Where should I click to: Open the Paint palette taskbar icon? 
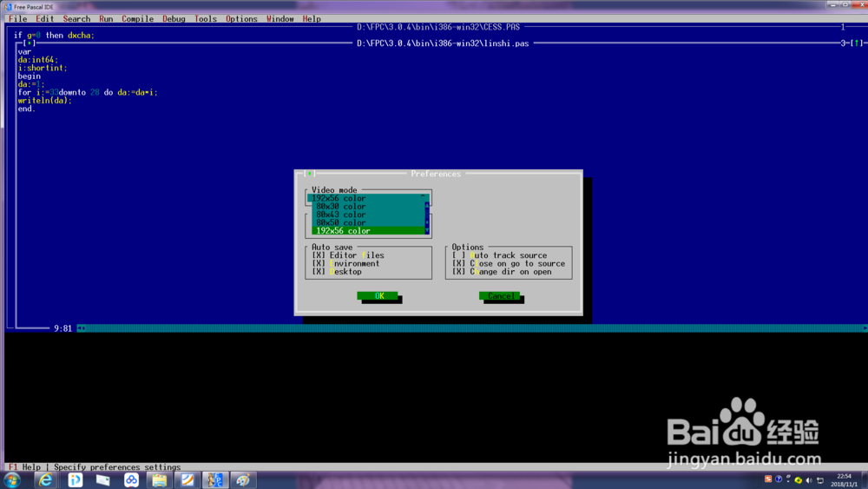[243, 479]
